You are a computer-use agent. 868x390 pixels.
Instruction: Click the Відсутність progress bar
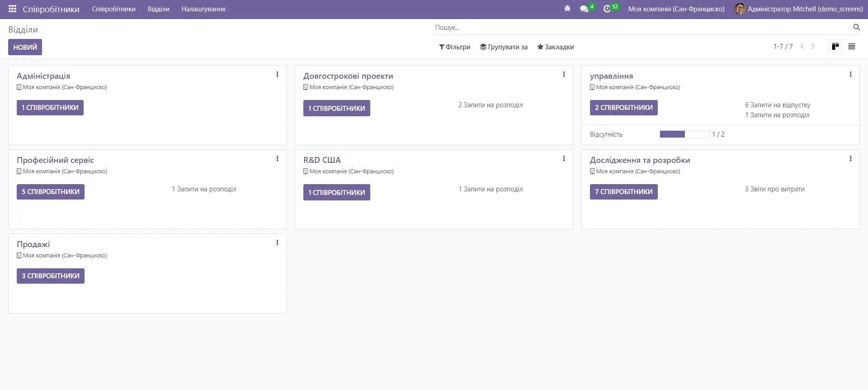684,134
